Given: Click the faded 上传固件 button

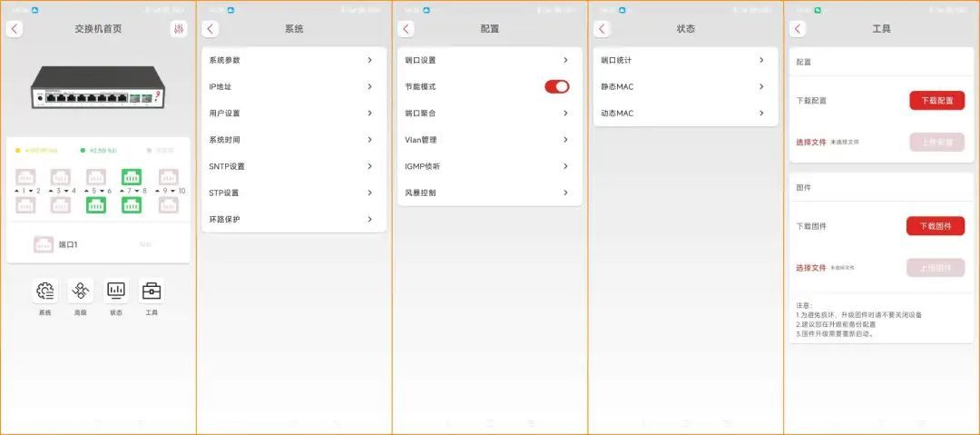Looking at the screenshot, I should 935,268.
